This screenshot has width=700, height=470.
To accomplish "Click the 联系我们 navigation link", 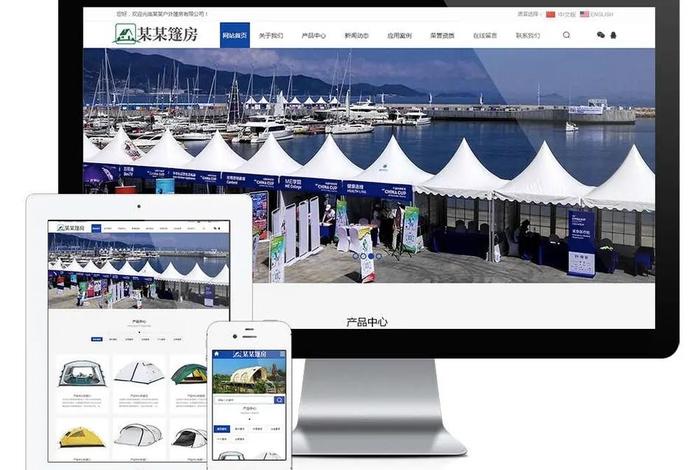I will point(528,35).
